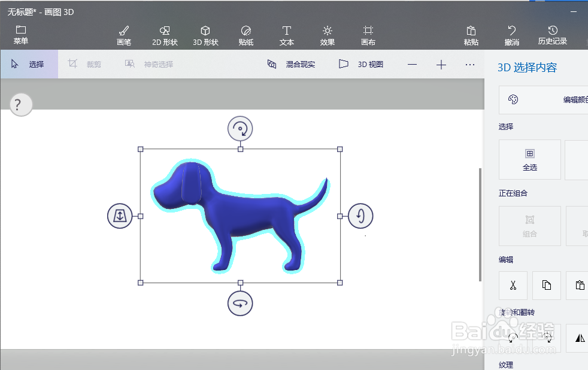Click the 神奇选择 magic select tool

149,64
